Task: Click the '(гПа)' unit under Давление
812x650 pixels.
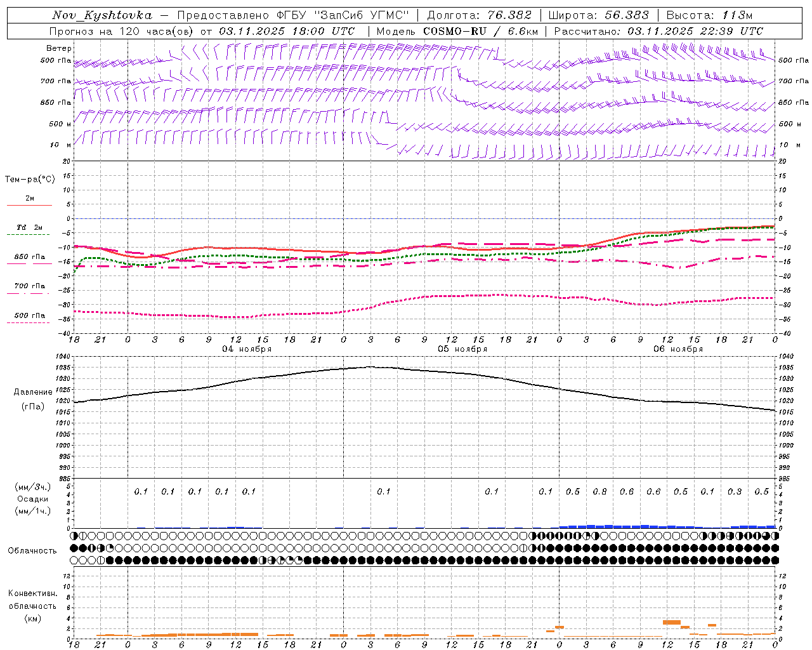Action: [33, 406]
